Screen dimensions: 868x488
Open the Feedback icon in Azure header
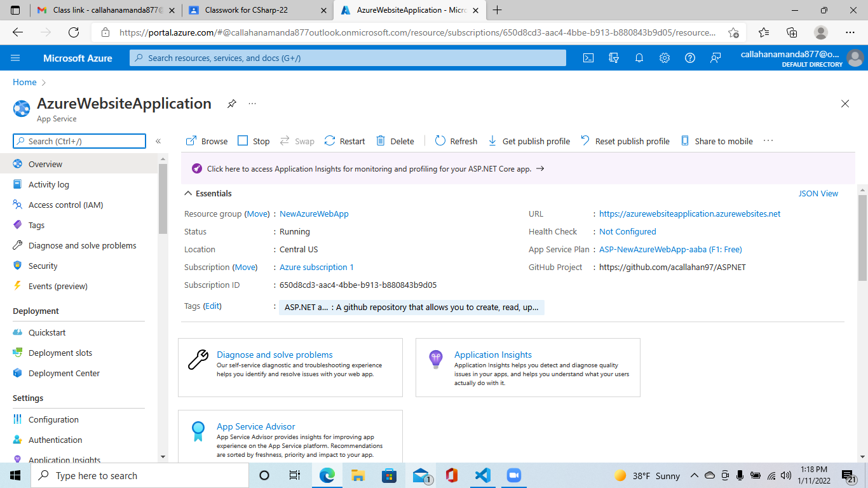[715, 58]
